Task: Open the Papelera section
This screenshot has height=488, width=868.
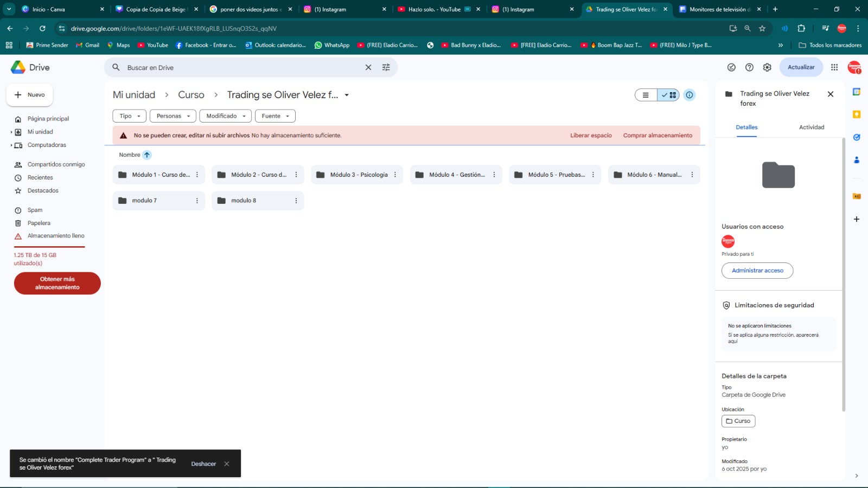Action: click(x=39, y=223)
